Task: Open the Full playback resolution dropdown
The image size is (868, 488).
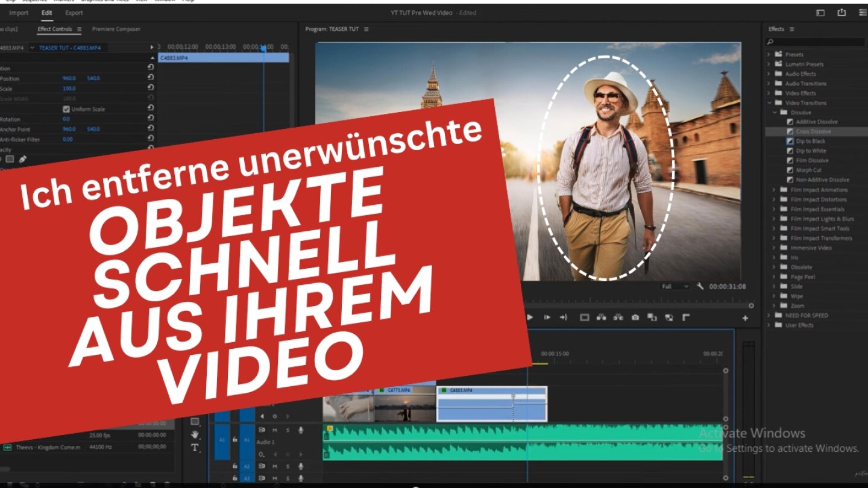Action: coord(675,287)
